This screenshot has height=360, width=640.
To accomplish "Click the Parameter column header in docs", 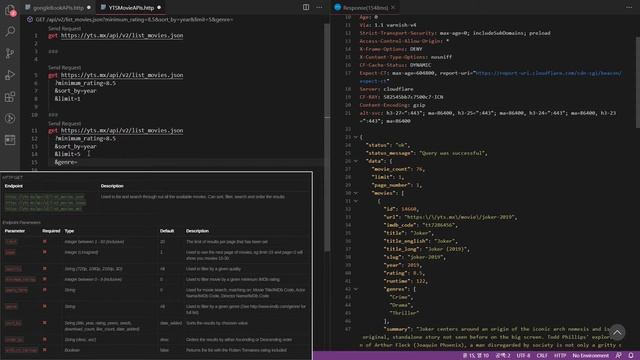I will point(15,231).
